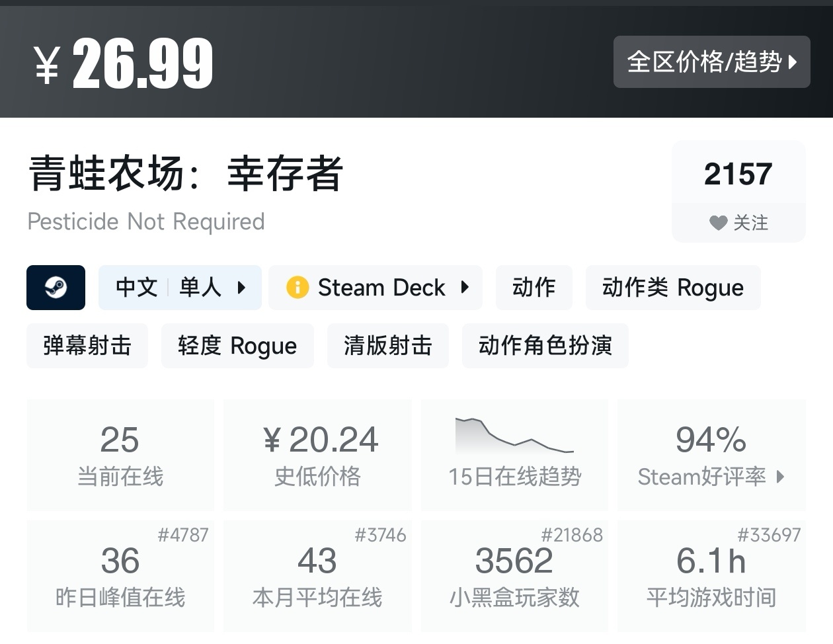This screenshot has width=833, height=644.
Task: Click the current online players tile
Action: 120,455
